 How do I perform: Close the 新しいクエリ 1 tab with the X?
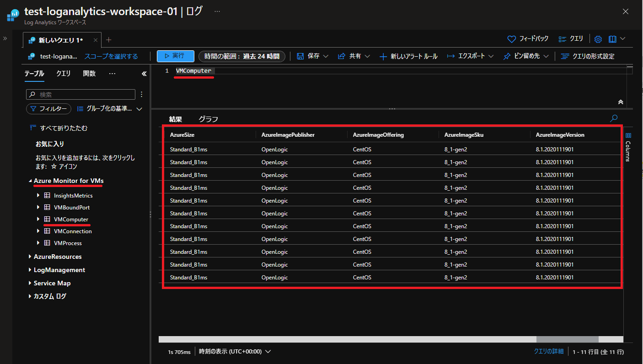click(x=95, y=40)
